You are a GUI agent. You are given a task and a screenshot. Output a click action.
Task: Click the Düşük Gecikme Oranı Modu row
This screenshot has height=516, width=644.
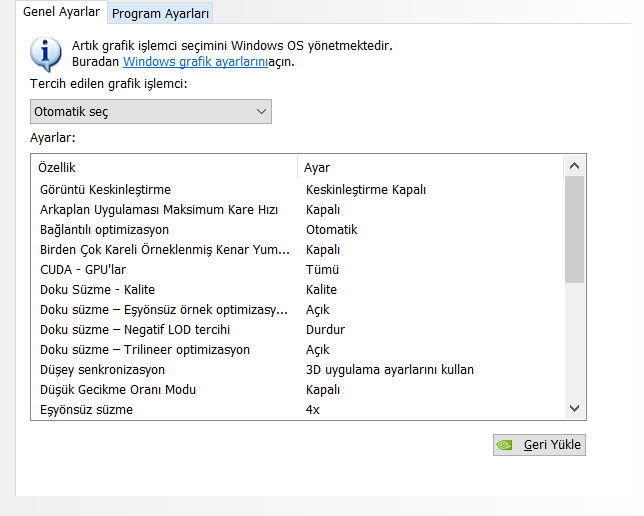click(118, 389)
